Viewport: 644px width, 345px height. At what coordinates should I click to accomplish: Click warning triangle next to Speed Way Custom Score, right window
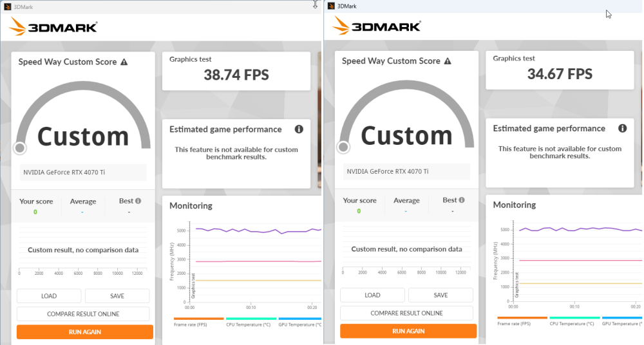coord(448,61)
